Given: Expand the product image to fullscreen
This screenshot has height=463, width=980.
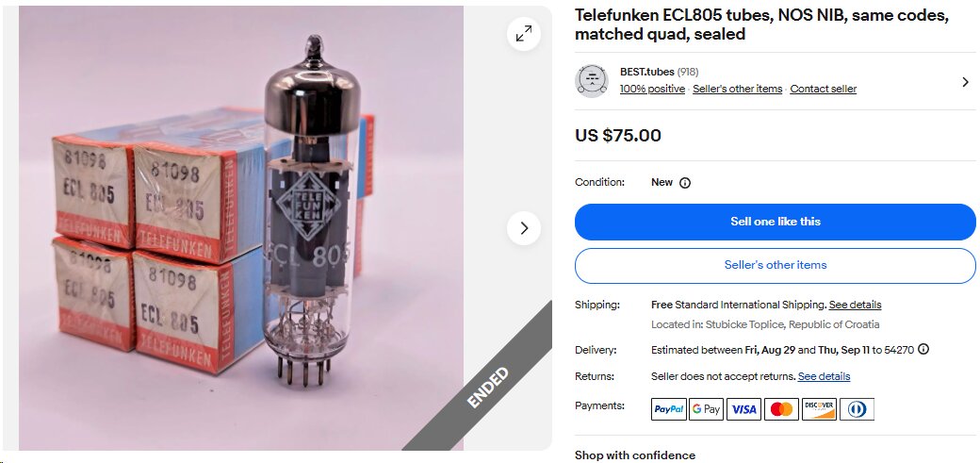Looking at the screenshot, I should point(524,34).
